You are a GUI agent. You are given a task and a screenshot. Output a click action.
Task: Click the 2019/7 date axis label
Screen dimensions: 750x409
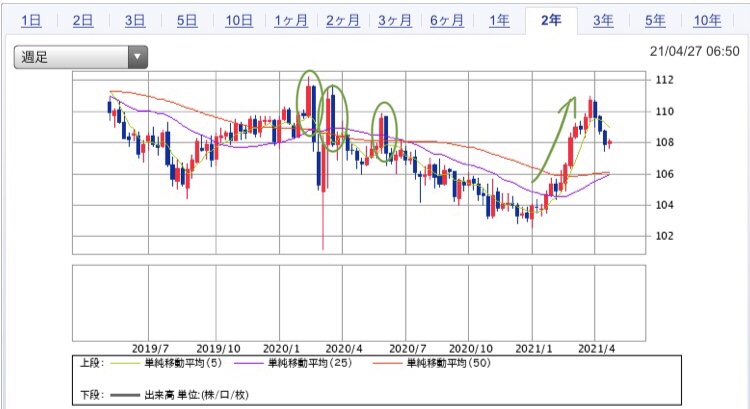(150, 349)
